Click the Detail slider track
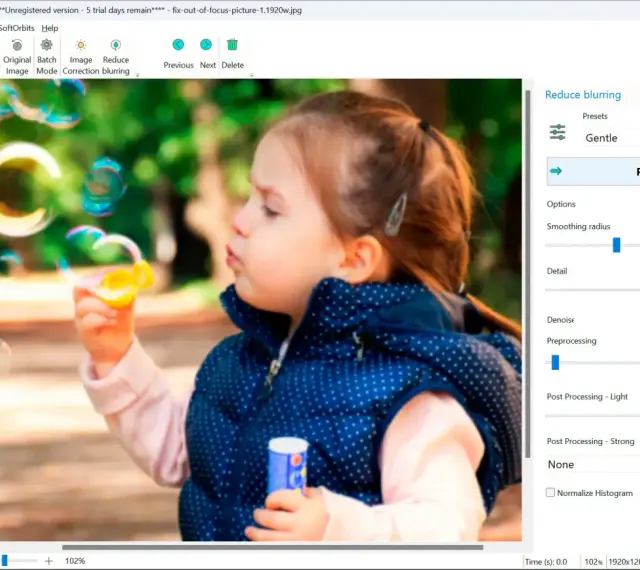Viewport: 640px width, 570px height. [593, 290]
